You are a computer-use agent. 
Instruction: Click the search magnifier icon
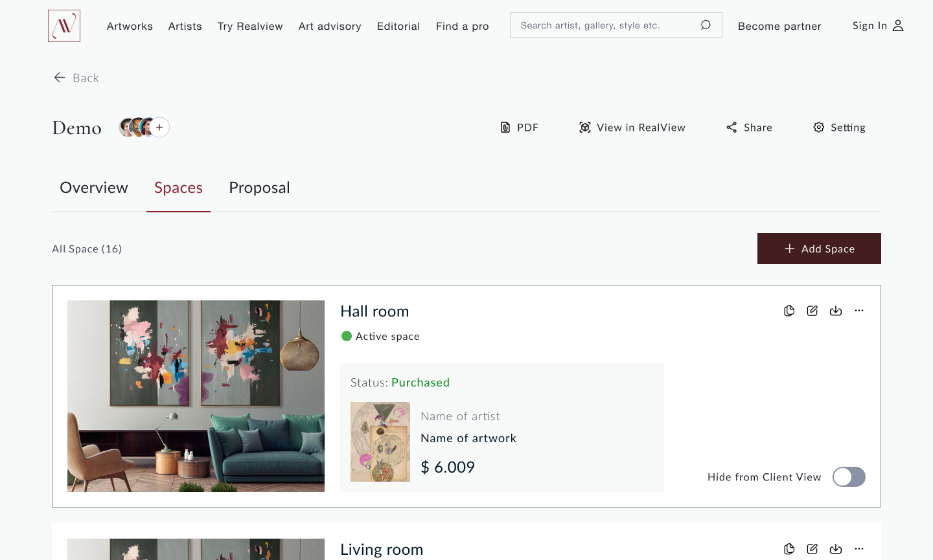706,25
